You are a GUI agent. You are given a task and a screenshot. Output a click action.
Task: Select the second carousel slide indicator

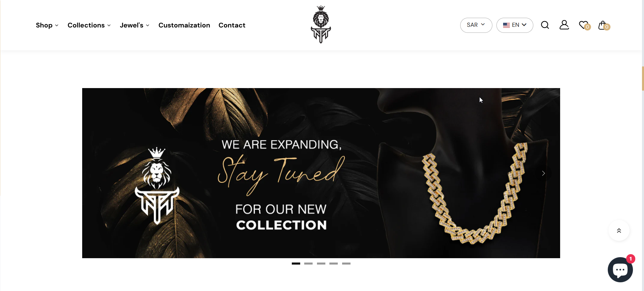tap(308, 264)
